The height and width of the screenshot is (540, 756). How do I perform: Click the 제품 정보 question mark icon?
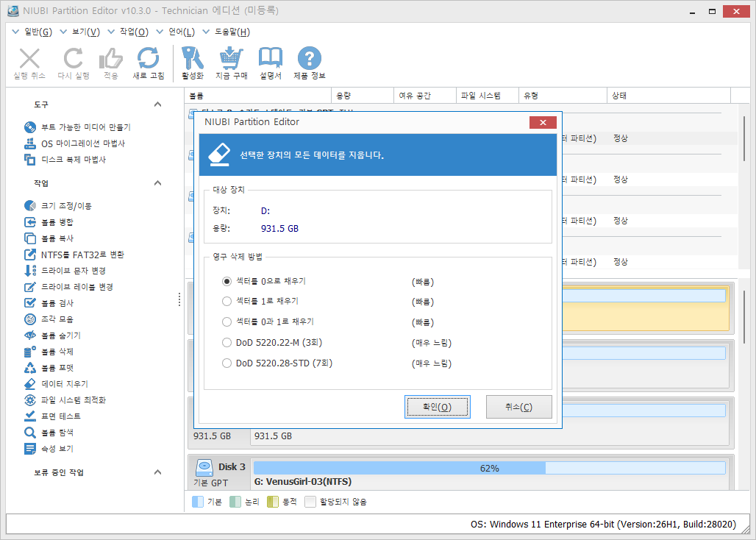point(310,59)
